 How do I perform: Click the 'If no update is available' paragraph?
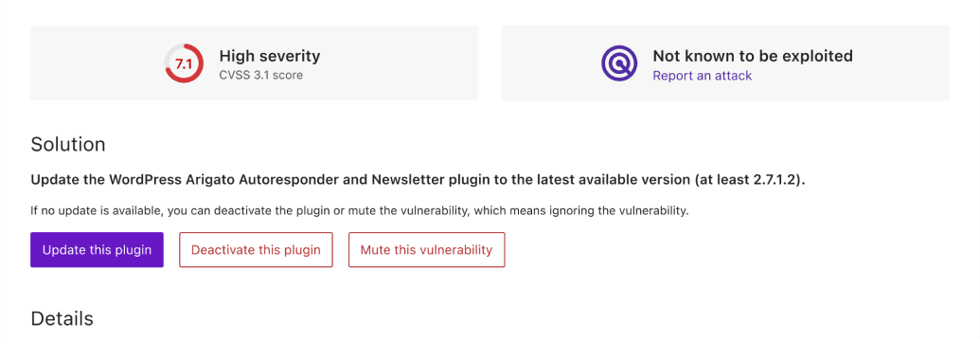pyautogui.click(x=360, y=211)
